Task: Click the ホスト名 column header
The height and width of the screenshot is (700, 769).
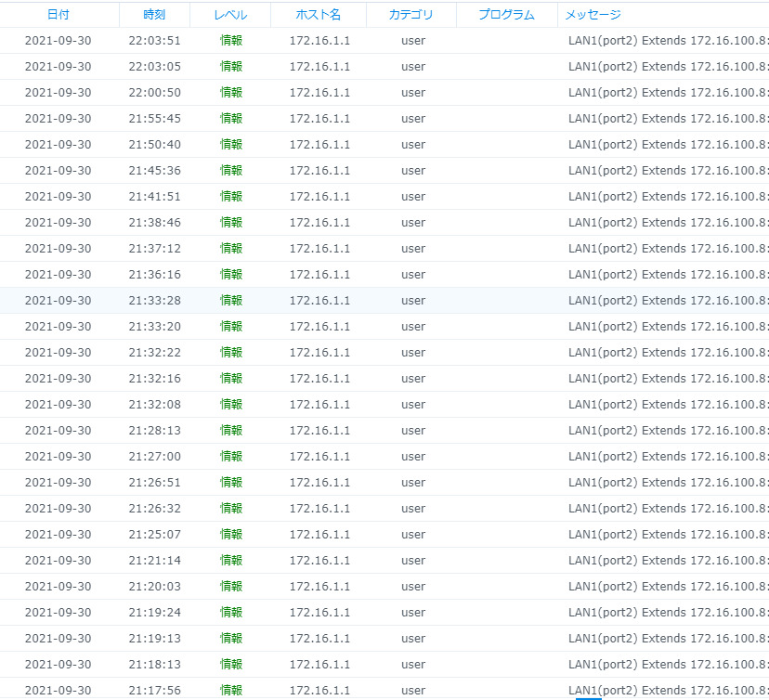Action: tap(318, 15)
